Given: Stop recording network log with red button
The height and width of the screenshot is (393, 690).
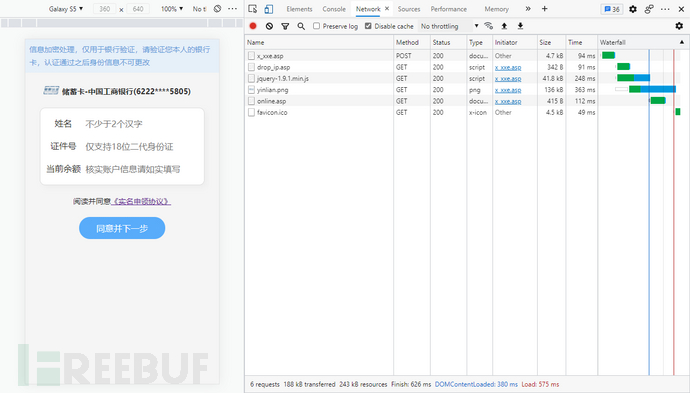Looking at the screenshot, I should point(253,26).
